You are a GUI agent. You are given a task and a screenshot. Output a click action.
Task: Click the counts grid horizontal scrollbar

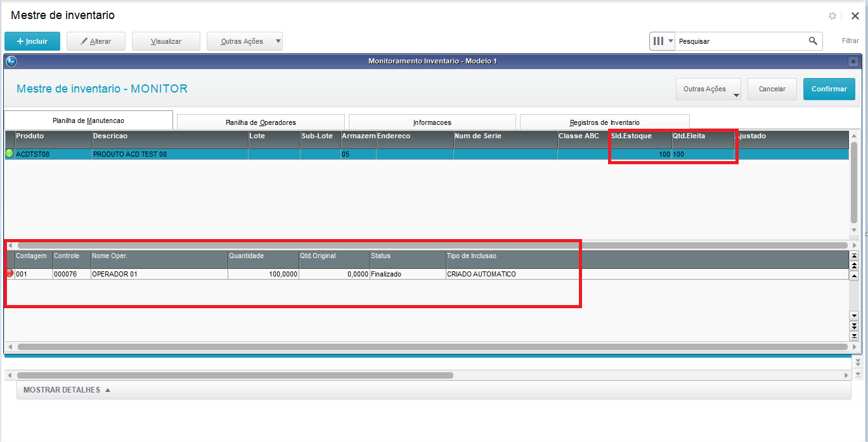tap(432, 347)
